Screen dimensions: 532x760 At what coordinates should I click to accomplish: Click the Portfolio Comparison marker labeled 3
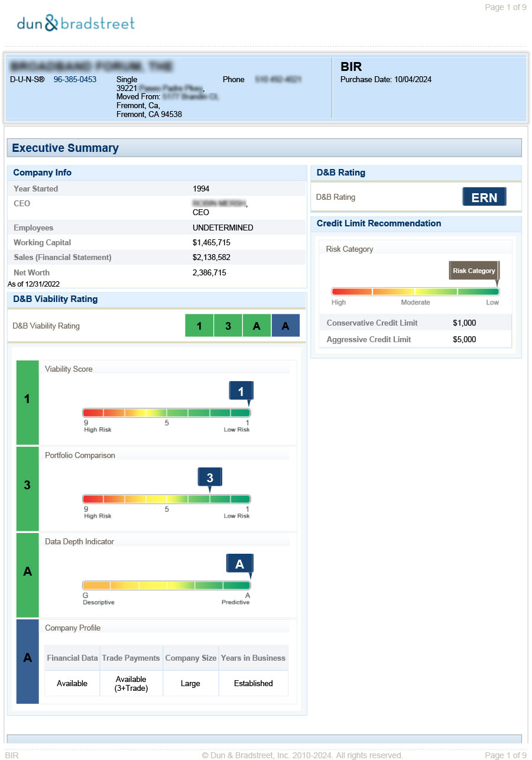[210, 478]
